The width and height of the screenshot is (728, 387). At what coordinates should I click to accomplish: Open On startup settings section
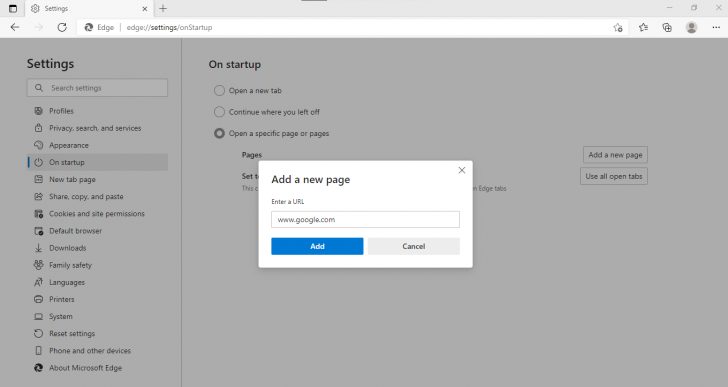98,162
